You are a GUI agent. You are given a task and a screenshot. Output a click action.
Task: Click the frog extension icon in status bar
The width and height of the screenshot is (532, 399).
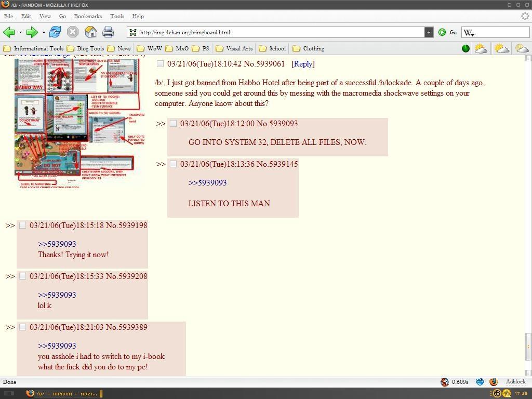[x=479, y=381]
